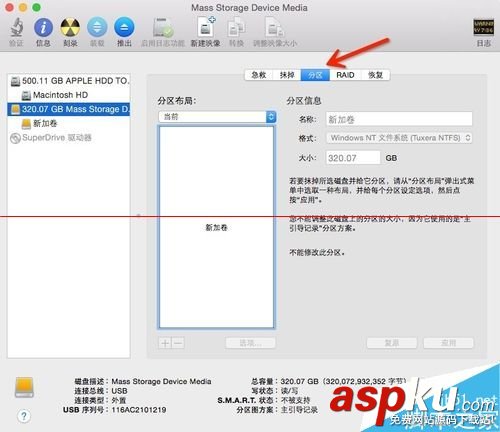Click the Verify (验证) microscope icon
This screenshot has width=500, height=432.
coord(16,28)
